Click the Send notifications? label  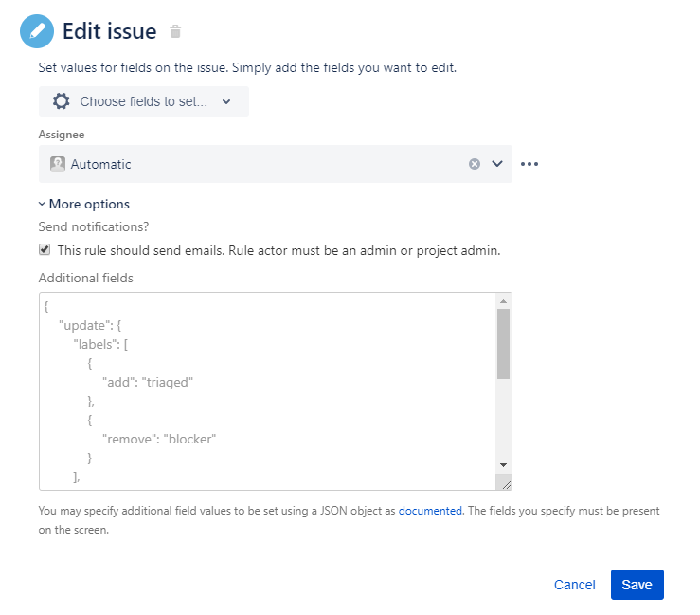94,226
